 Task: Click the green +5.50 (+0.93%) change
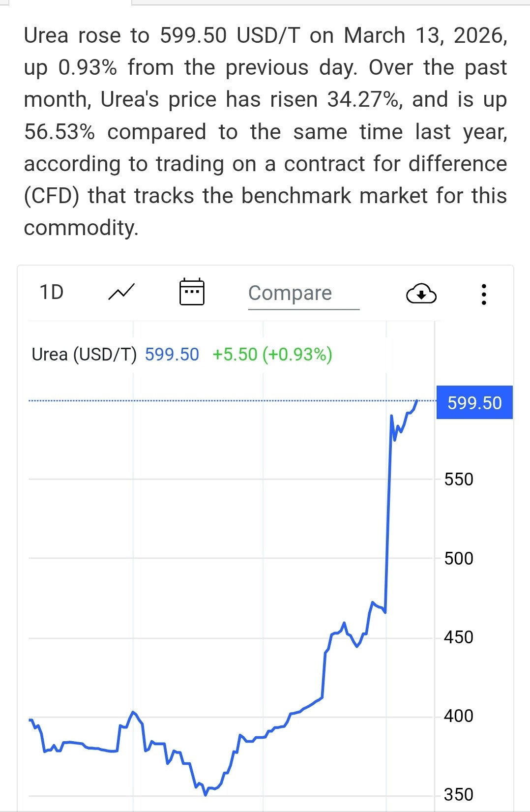click(x=272, y=355)
